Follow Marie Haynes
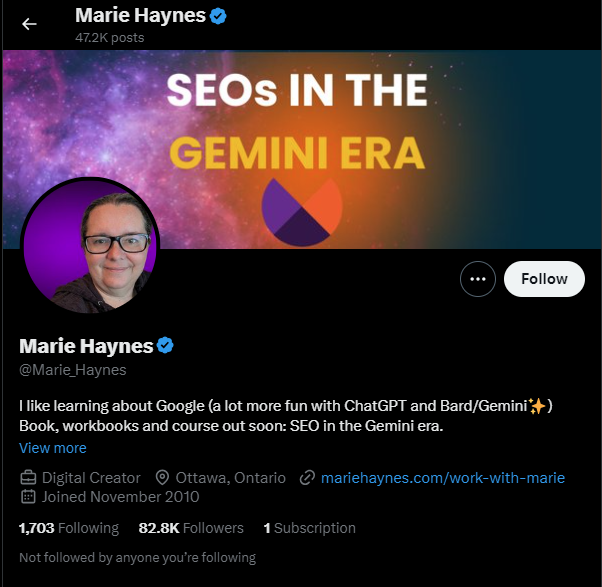 544,279
